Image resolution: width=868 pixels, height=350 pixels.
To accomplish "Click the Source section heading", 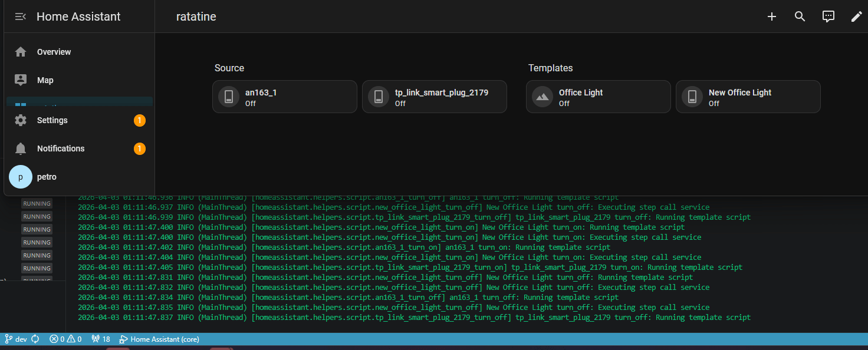I will [x=229, y=68].
